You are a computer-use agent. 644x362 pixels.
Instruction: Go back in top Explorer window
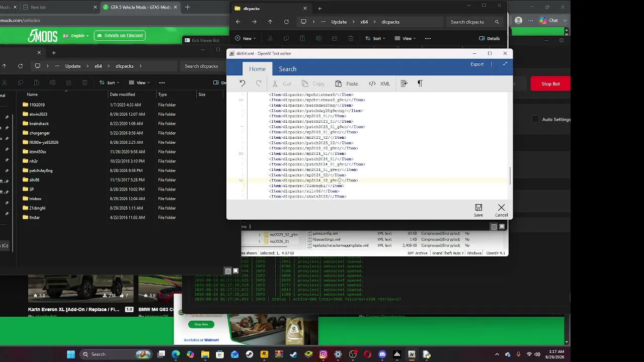pos(238,22)
